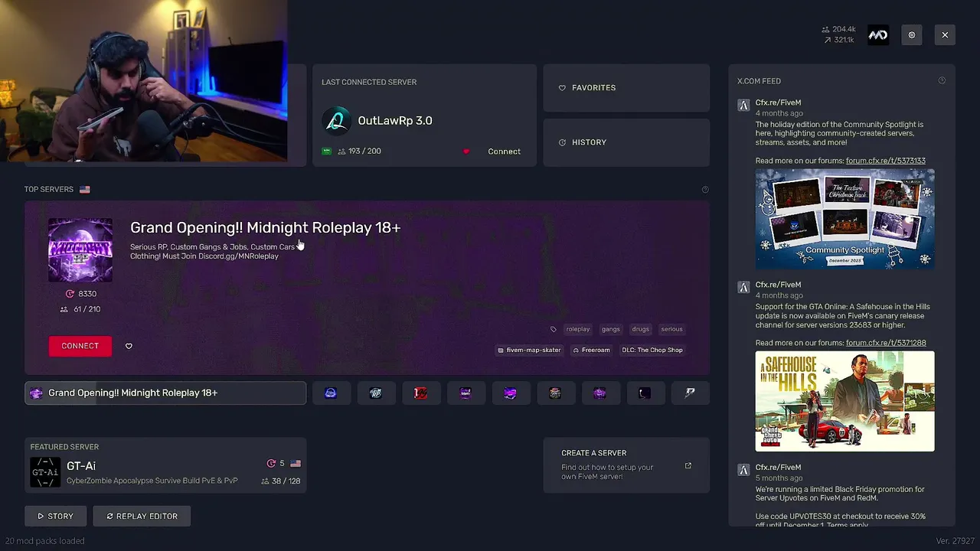
Task: Change region via US flag next to Top Servers
Action: click(85, 189)
